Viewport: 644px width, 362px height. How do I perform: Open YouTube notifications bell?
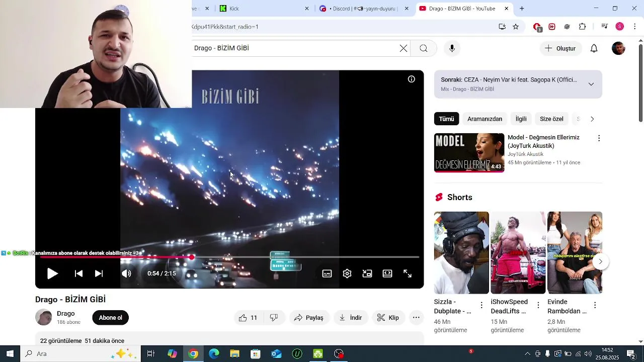594,48
